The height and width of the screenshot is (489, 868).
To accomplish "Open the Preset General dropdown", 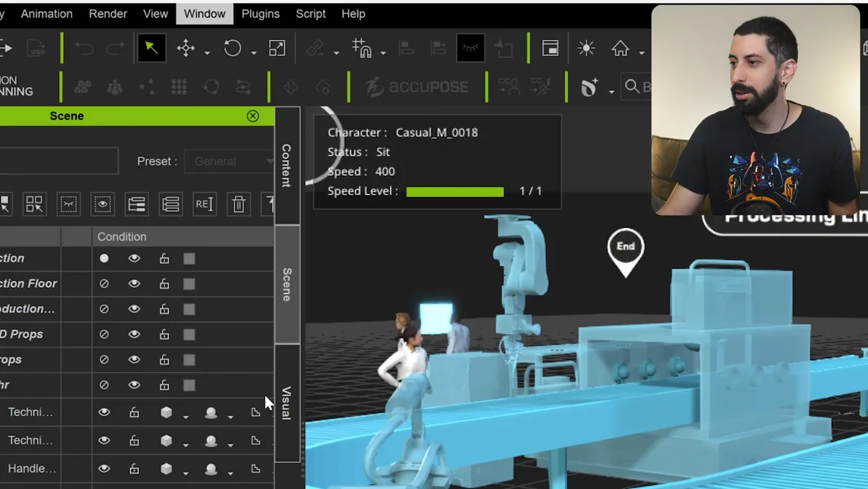I will click(x=230, y=161).
